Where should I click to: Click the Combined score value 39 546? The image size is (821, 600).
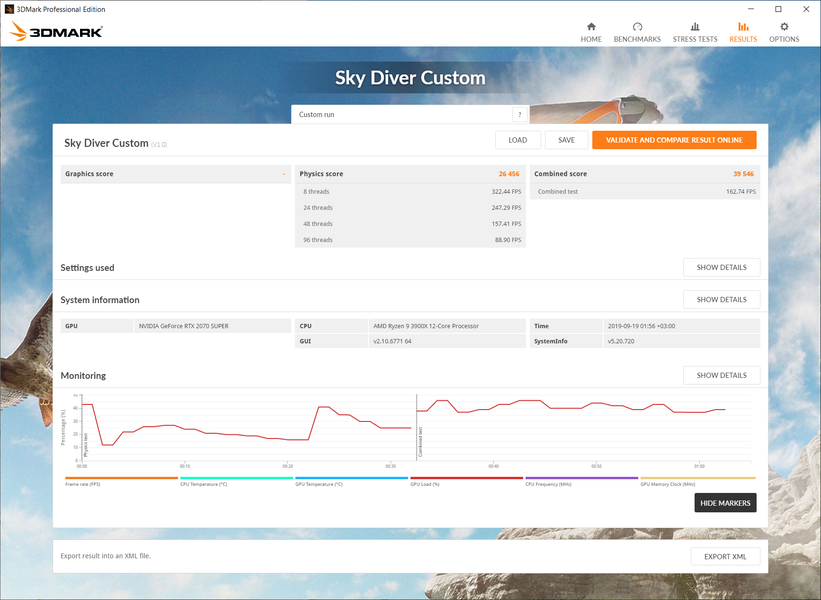[744, 174]
